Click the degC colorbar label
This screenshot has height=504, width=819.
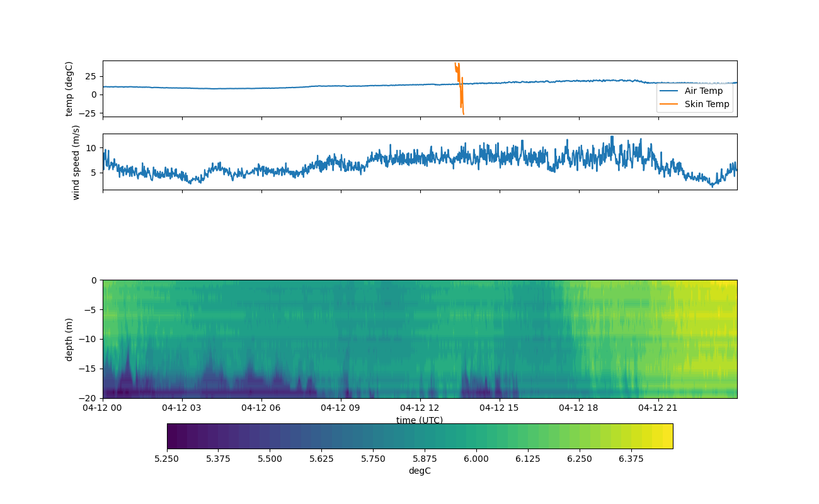pos(420,471)
